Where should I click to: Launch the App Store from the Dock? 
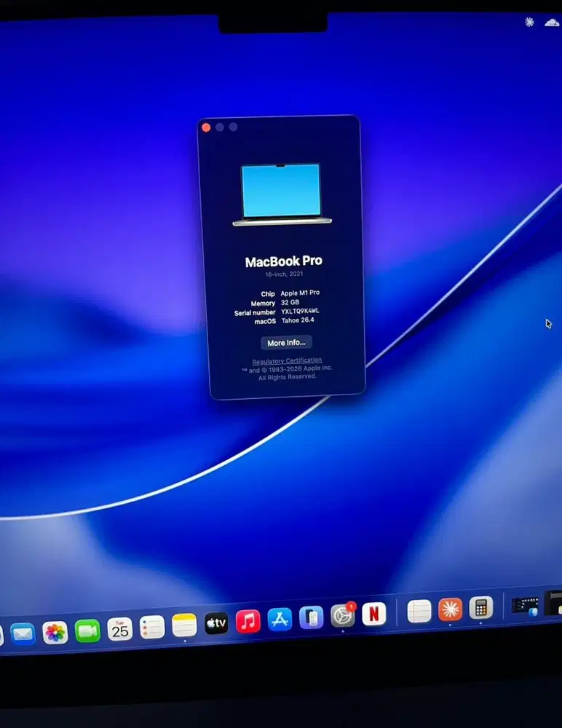pyautogui.click(x=280, y=620)
